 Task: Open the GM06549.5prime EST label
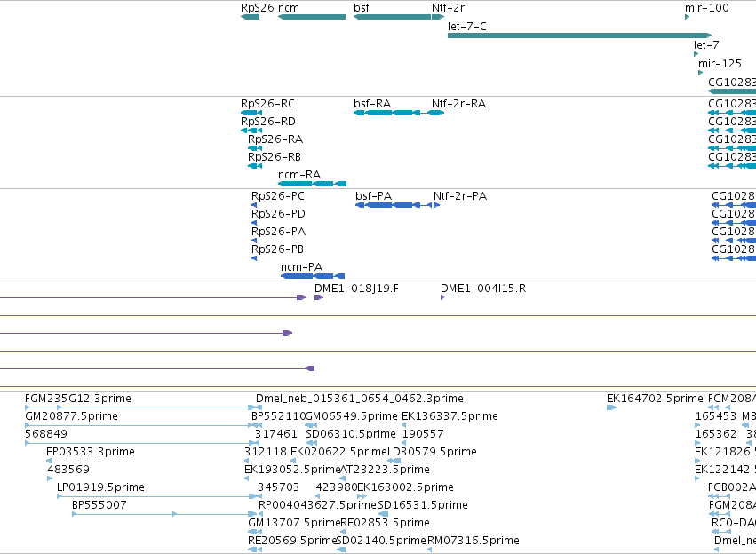(x=352, y=416)
